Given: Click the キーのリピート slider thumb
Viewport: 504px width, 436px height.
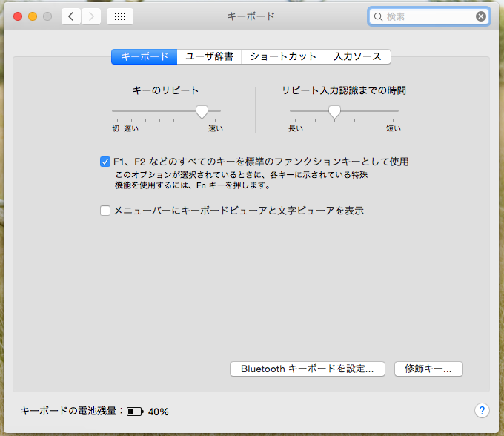Looking at the screenshot, I should tap(202, 111).
